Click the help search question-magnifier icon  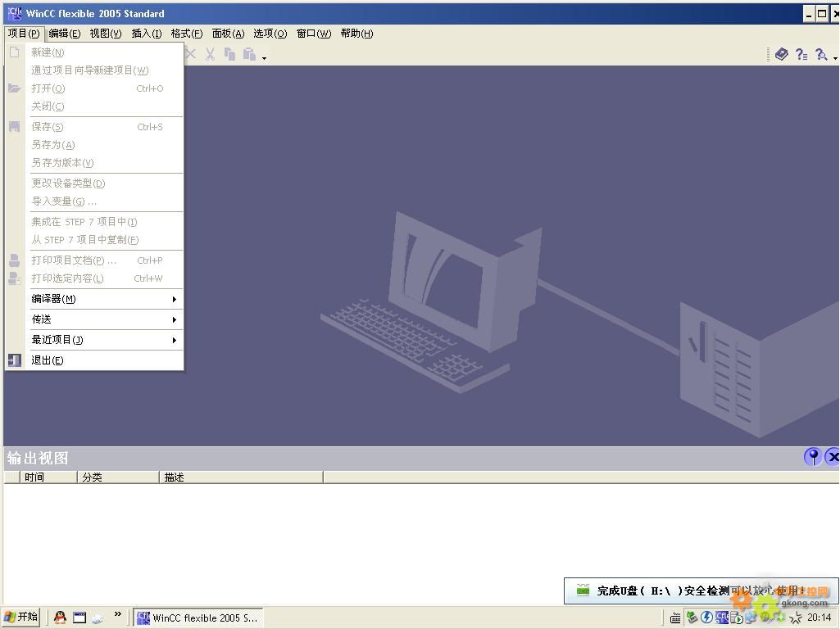point(820,54)
